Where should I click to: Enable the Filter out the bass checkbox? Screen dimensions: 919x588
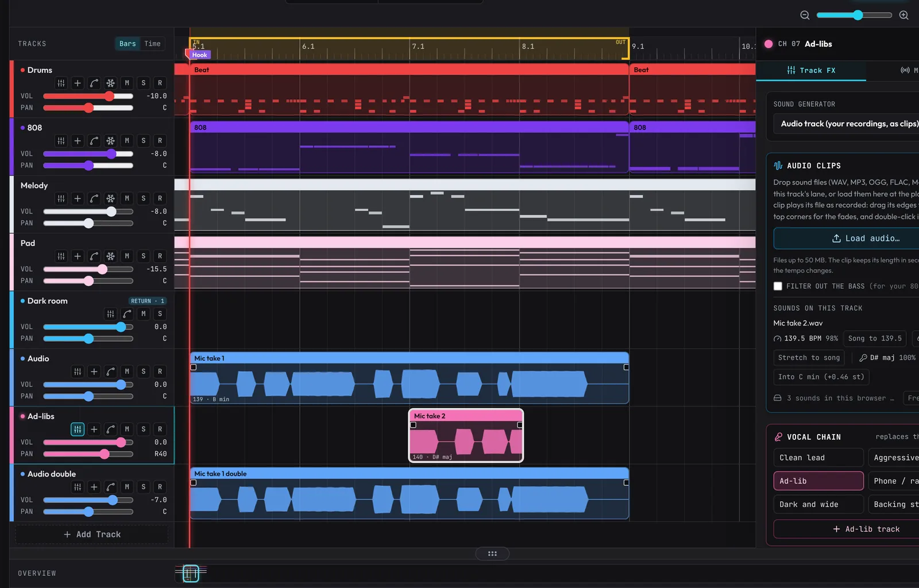(x=778, y=286)
